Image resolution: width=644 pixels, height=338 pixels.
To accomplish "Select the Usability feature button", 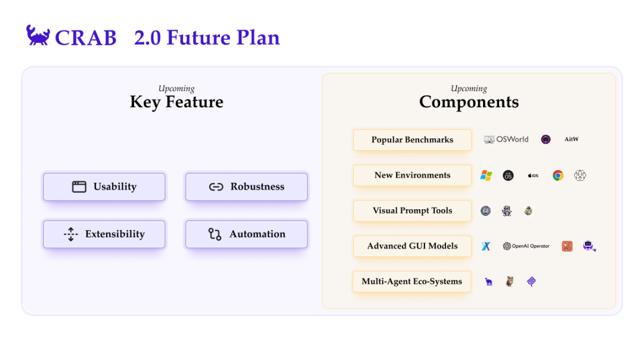I will [104, 187].
